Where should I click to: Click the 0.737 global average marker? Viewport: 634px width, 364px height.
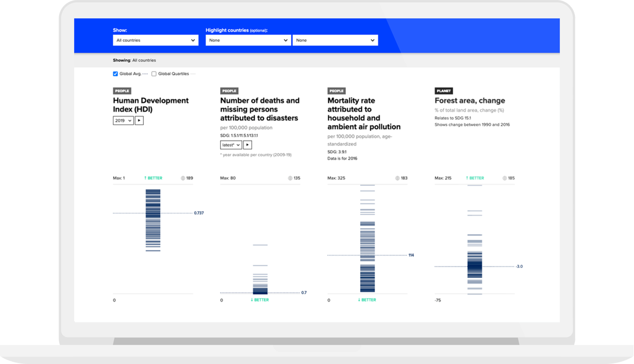coord(199,213)
